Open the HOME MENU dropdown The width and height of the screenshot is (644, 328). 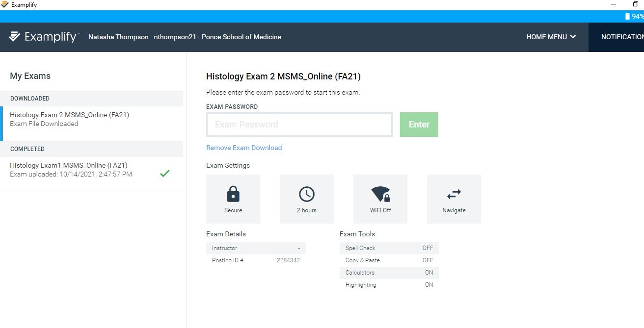pos(551,37)
